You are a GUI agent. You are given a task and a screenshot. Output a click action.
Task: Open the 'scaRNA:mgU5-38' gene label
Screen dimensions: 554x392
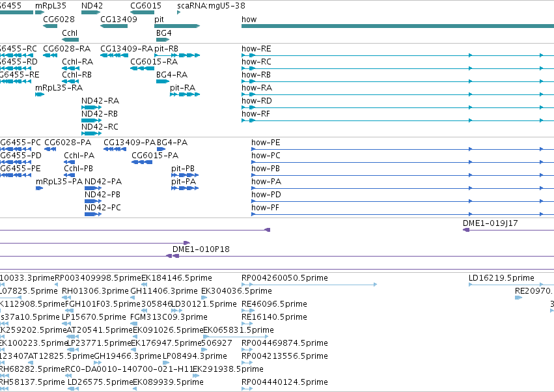click(212, 6)
